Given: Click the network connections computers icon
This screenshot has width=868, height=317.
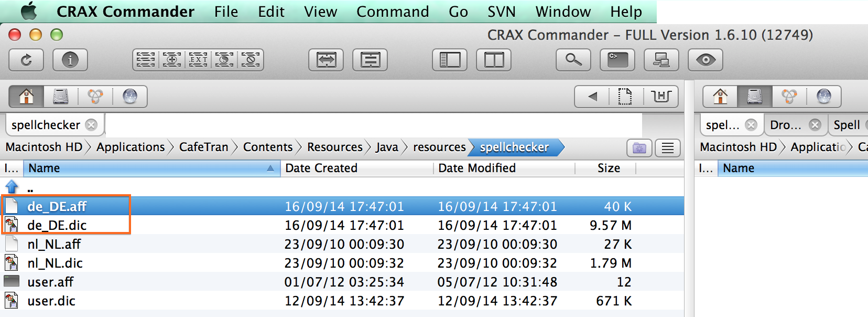Looking at the screenshot, I should click(x=661, y=60).
